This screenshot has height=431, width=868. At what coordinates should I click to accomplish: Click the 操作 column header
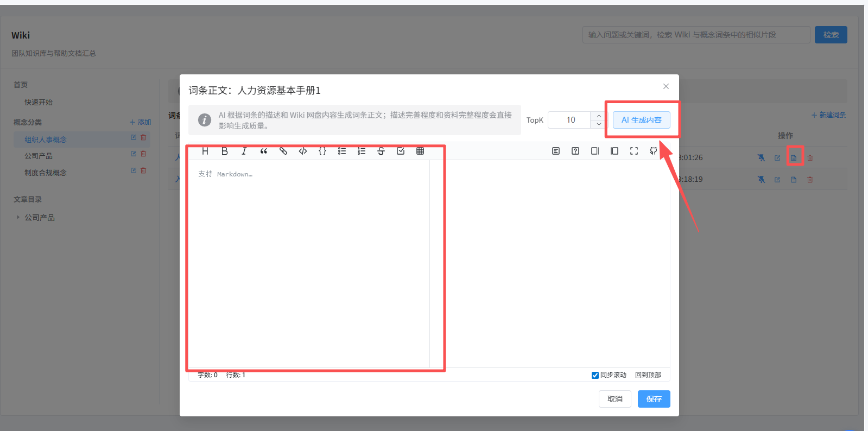(785, 136)
